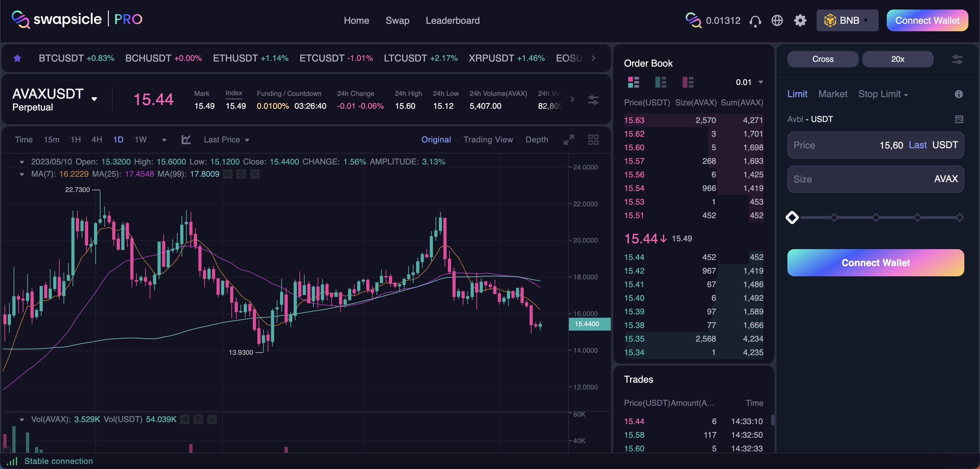
Task: Click the order size slider handle
Action: coord(792,218)
